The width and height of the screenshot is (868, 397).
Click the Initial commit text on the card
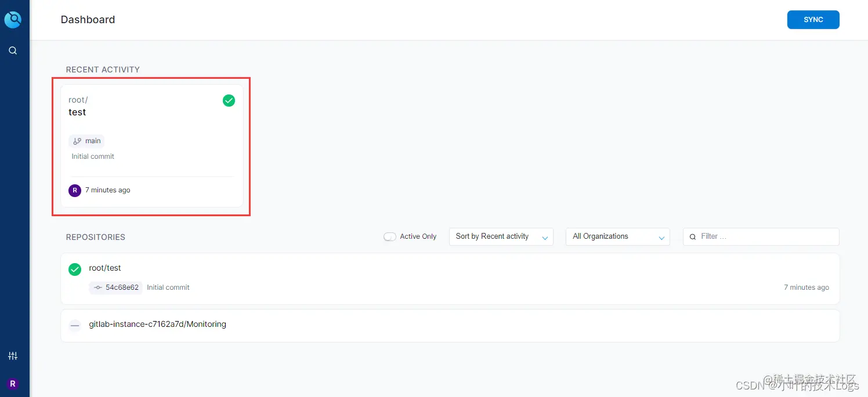[x=93, y=156]
